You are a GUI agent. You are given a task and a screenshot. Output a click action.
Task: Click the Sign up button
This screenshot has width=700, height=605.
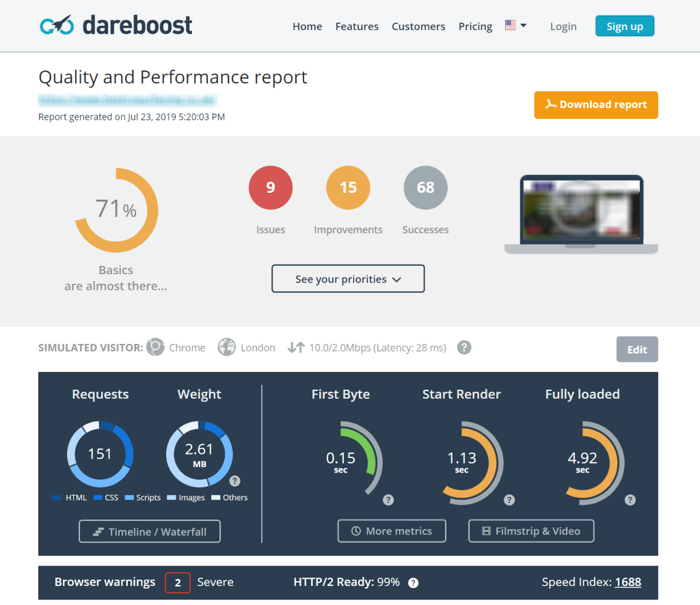624,25
